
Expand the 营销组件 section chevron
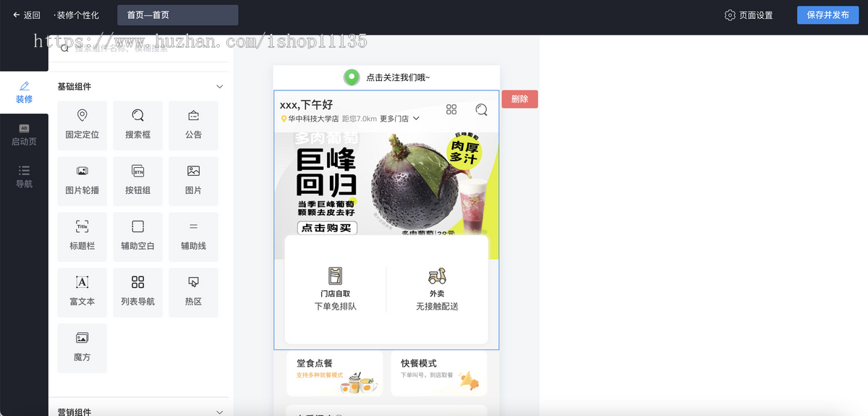[x=220, y=412]
